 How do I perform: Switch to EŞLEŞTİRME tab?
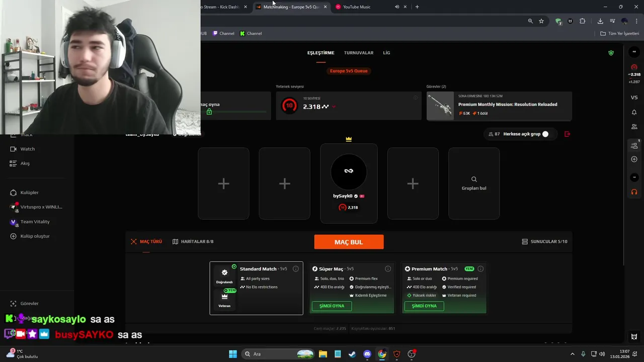point(321,53)
